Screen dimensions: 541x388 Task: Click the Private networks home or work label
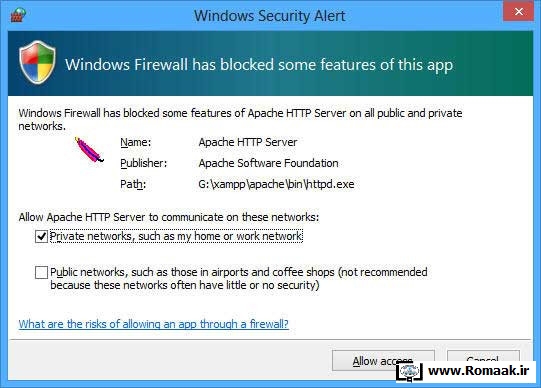[x=176, y=236]
